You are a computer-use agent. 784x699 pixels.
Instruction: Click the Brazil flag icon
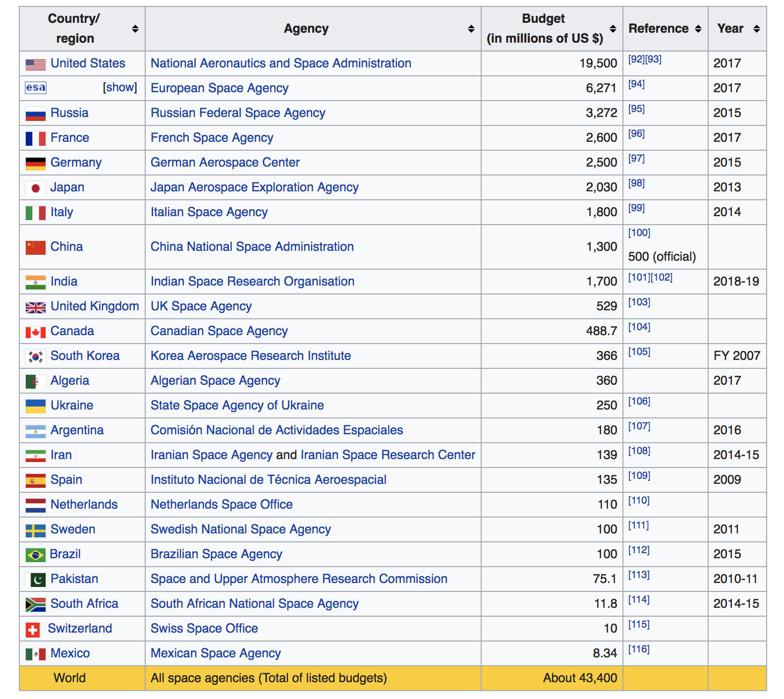(36, 555)
